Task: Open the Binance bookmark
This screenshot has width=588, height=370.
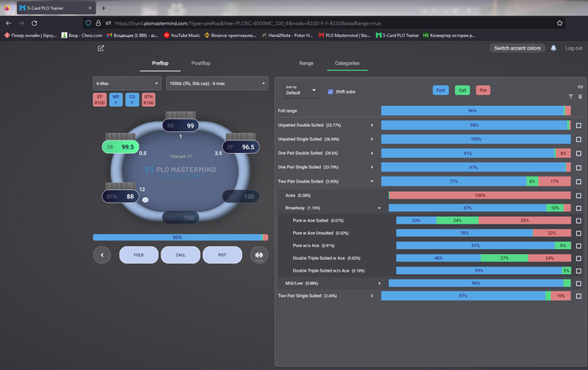Action: pyautogui.click(x=230, y=35)
